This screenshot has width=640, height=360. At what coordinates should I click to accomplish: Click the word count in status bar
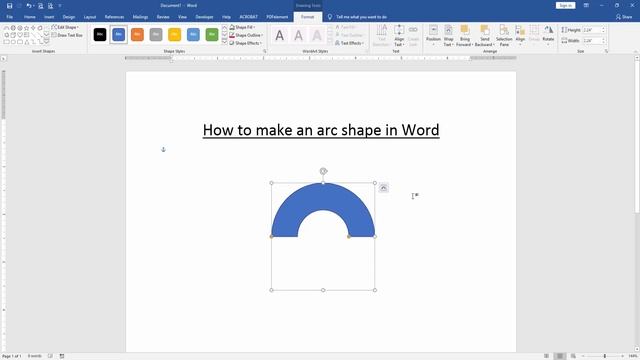[x=35, y=356]
